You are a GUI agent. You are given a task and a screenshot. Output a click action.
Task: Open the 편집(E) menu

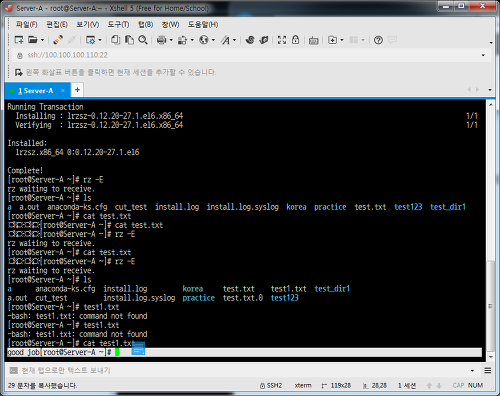click(x=57, y=24)
